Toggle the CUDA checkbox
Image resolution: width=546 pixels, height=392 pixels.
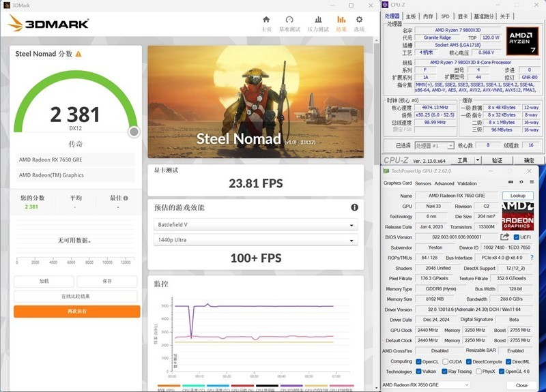[445, 362]
